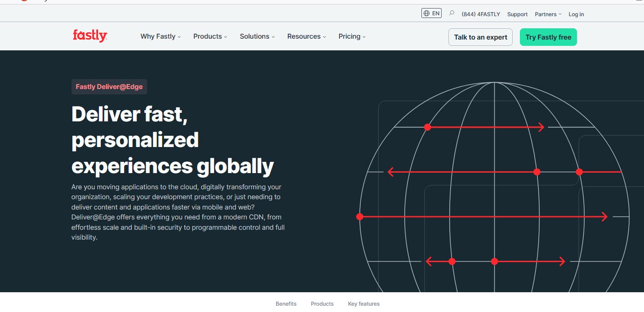
Task: Expand the Resources menu
Action: pyautogui.click(x=307, y=36)
